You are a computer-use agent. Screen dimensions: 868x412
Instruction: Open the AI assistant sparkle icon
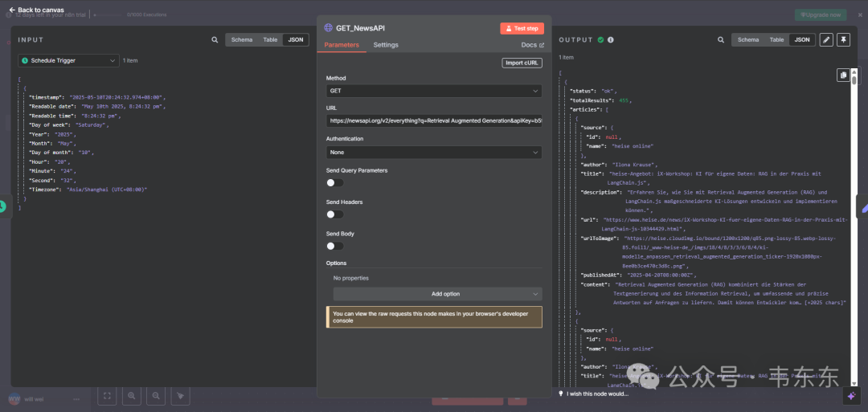coord(851,395)
